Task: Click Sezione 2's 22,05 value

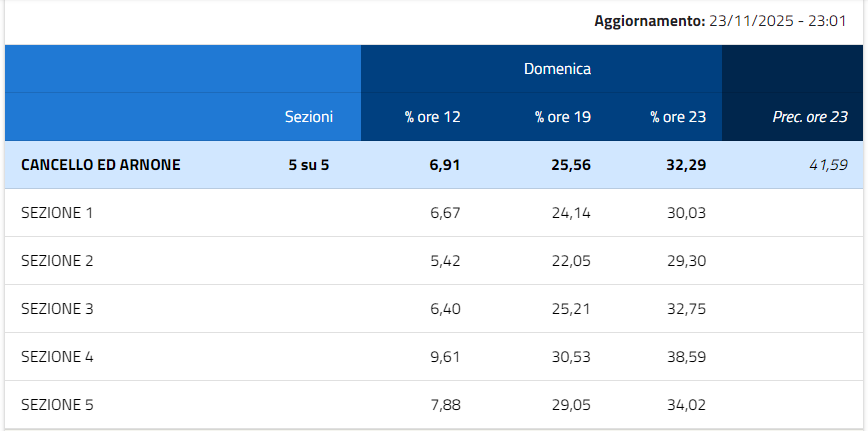Action: click(x=571, y=261)
